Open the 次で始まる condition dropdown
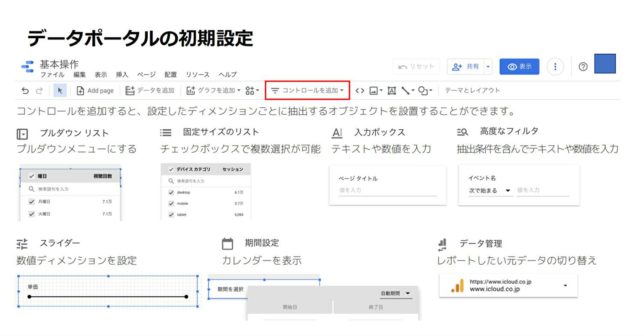This screenshot has width=644, height=336. coord(490,191)
